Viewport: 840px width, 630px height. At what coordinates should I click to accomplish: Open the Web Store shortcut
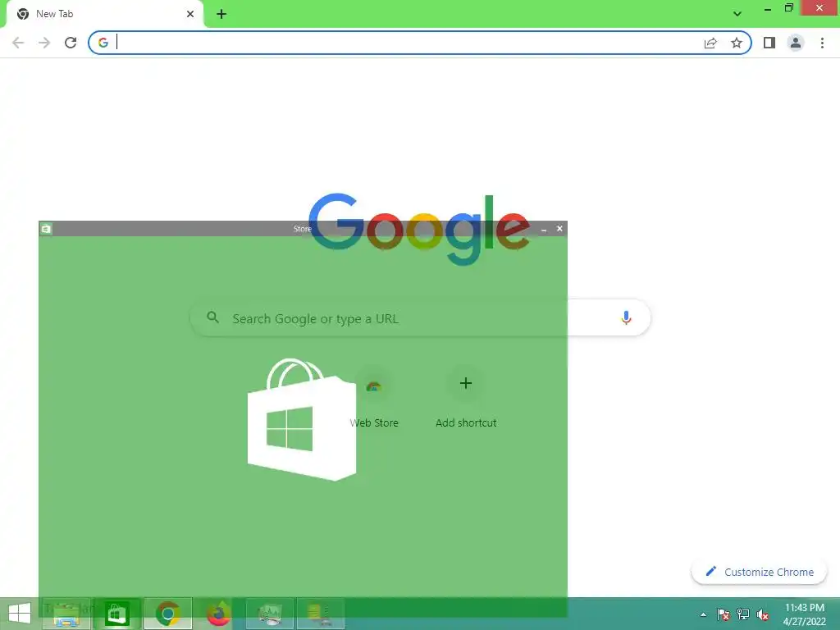click(x=374, y=399)
